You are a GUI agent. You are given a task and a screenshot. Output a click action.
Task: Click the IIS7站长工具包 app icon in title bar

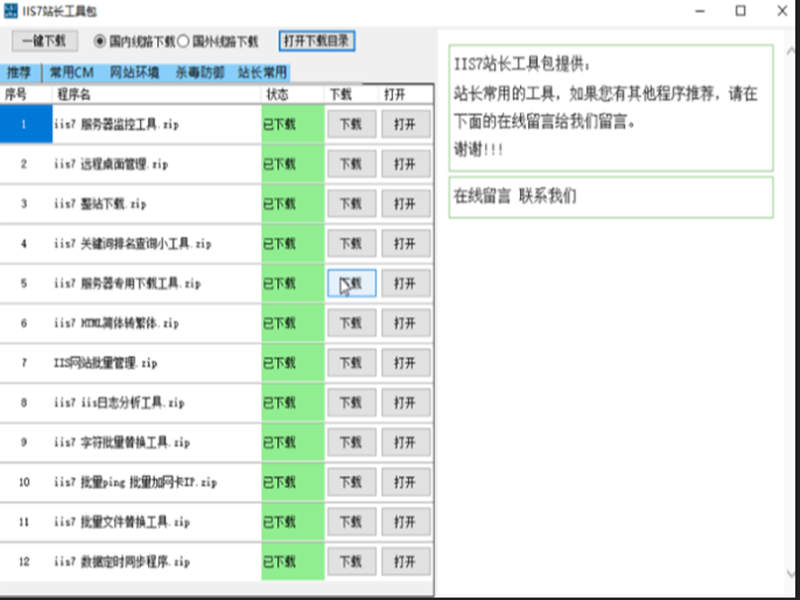tap(10, 11)
